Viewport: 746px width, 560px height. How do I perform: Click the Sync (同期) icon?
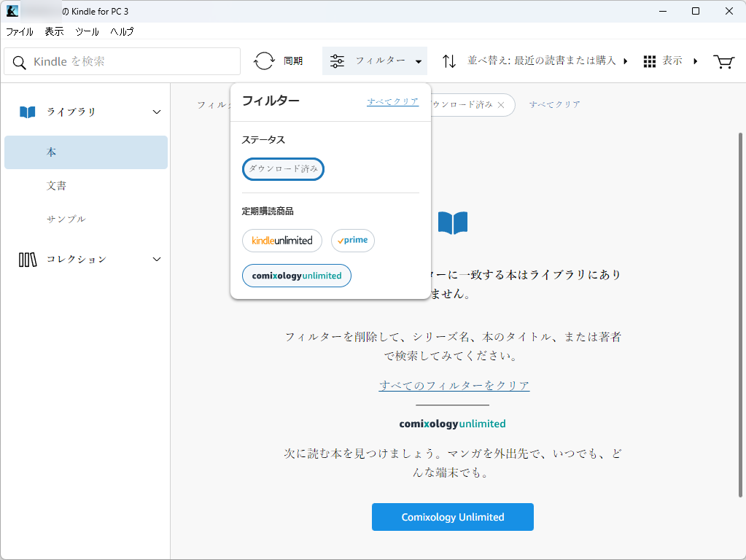point(264,61)
